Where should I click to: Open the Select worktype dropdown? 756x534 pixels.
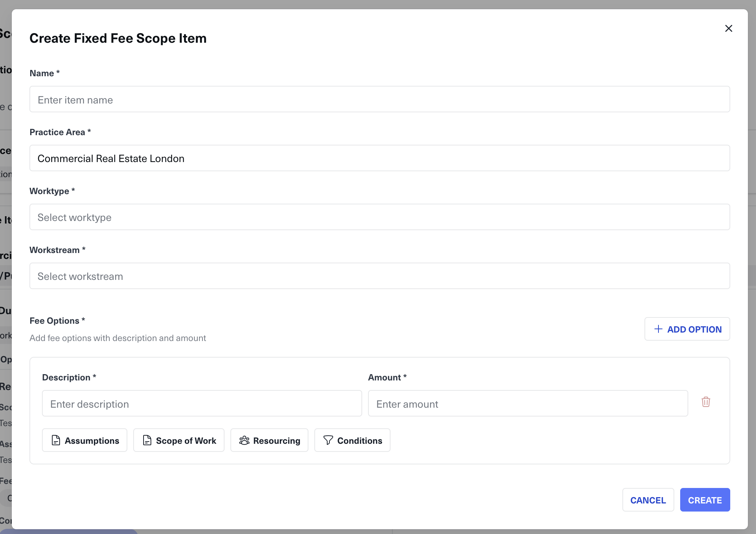[x=379, y=217]
